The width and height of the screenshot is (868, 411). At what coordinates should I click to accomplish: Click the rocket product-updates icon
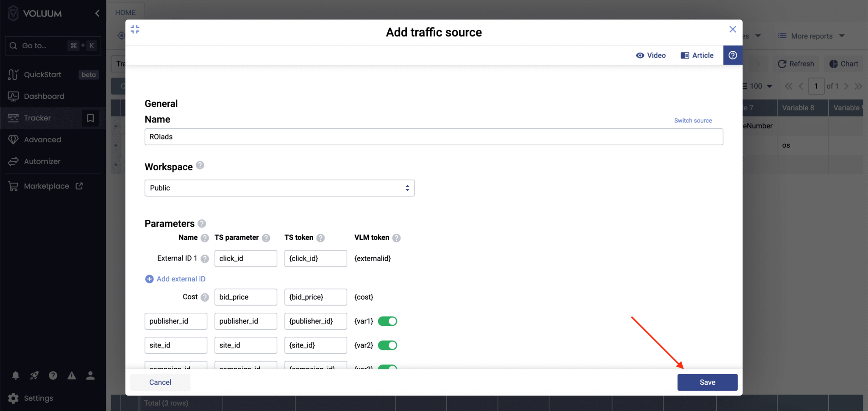point(34,375)
